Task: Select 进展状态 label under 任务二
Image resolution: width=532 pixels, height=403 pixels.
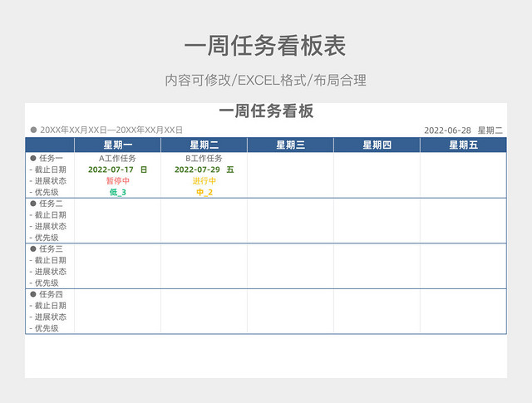Action: pos(50,226)
